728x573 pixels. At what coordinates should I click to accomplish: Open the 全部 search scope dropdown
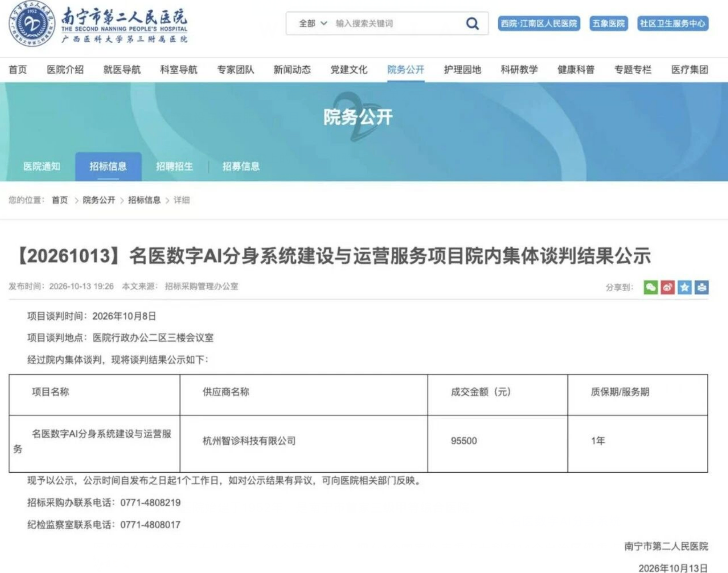click(x=313, y=24)
